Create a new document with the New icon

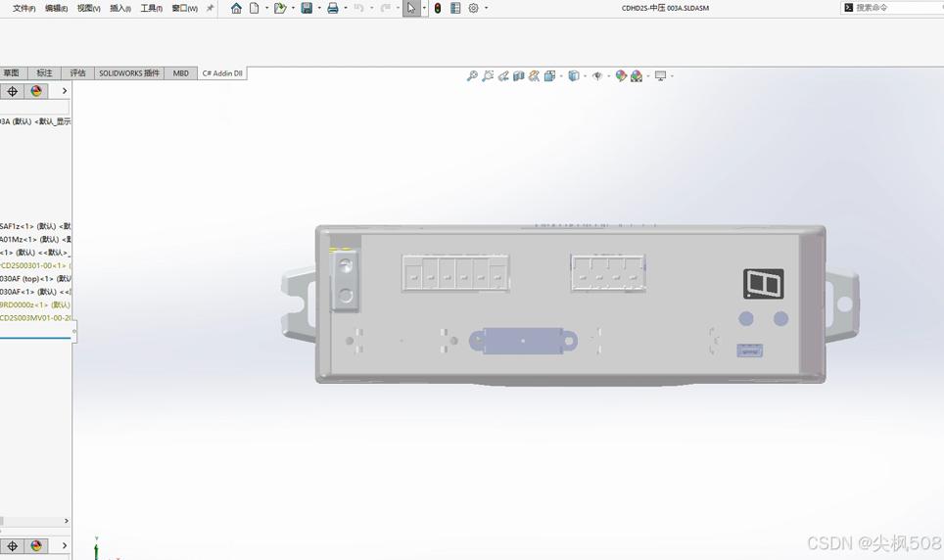(x=254, y=8)
